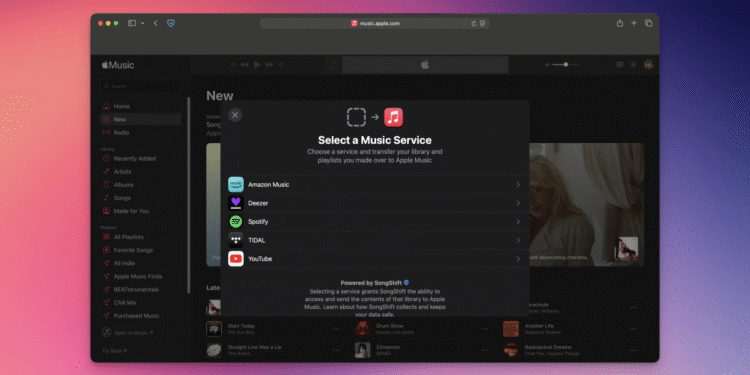Image resolution: width=750 pixels, height=375 pixels.
Task: Click the Spotify service icon
Action: 236,222
